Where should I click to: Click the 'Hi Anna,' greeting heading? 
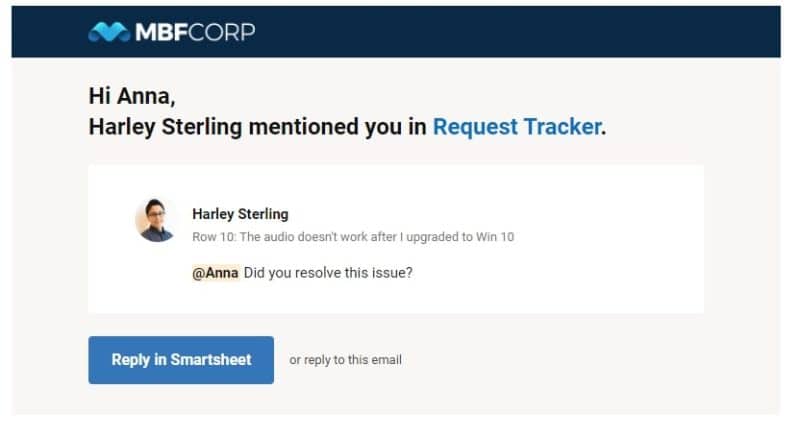coord(132,96)
